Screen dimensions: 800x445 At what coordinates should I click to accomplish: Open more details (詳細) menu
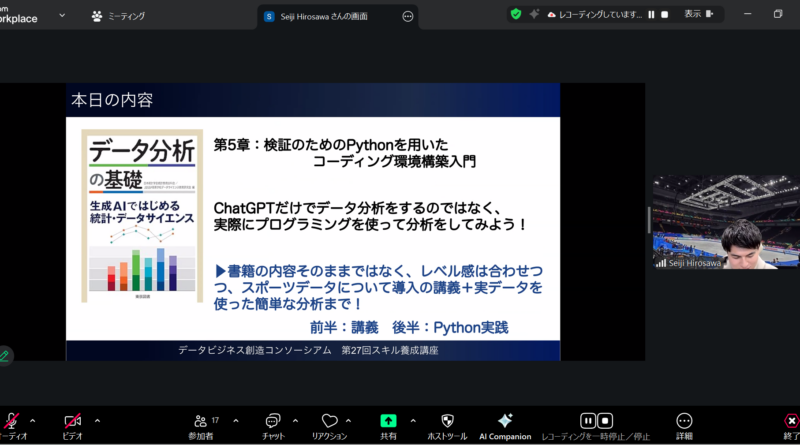coord(684,426)
